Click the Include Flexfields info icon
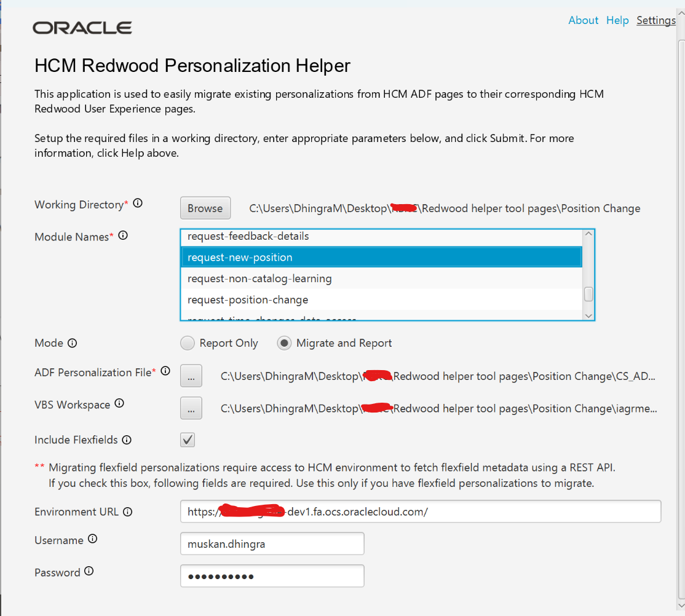685x616 pixels. [x=127, y=440]
